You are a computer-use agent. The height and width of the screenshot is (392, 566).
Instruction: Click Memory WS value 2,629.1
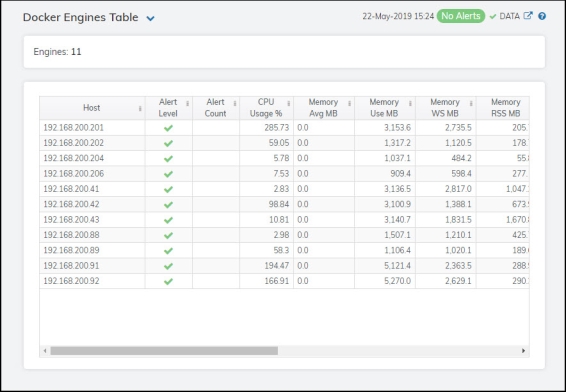click(x=458, y=281)
